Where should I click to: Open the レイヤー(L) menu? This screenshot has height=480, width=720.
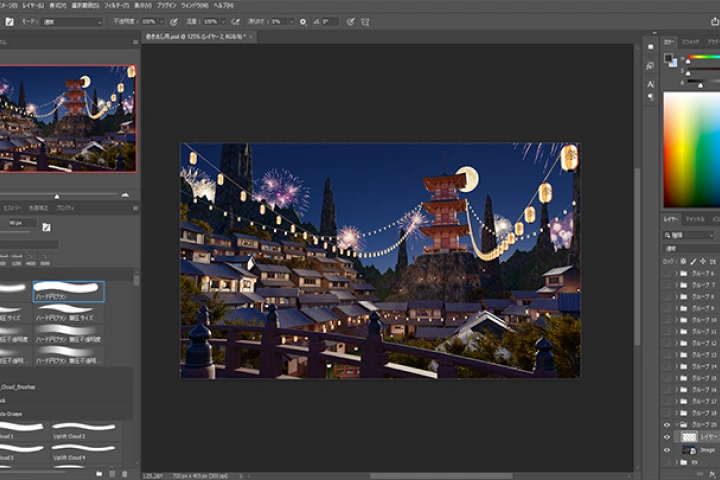[x=33, y=6]
